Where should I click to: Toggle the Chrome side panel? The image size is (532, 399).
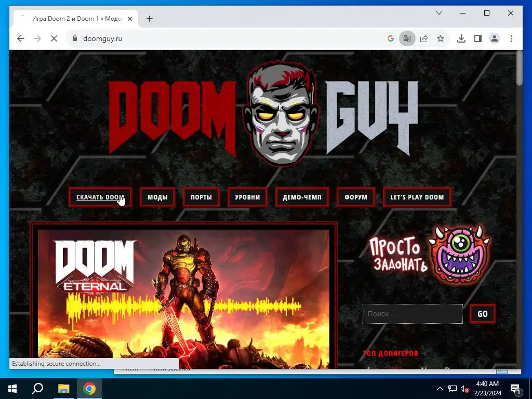point(478,38)
